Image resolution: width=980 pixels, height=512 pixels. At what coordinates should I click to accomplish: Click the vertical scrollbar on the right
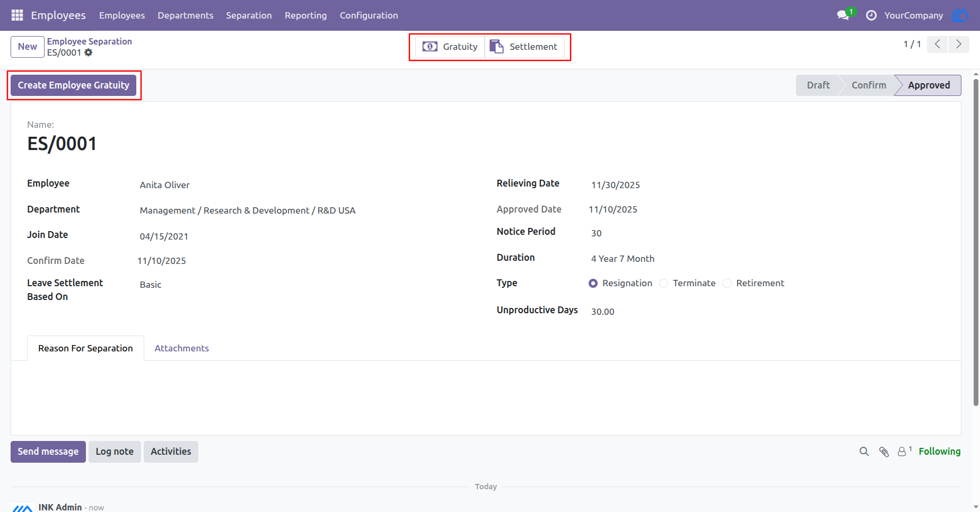coord(976,243)
